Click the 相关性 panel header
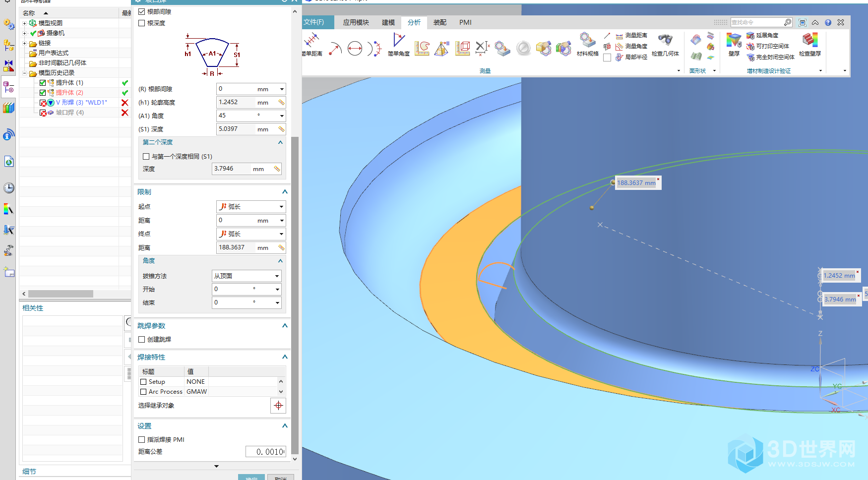 (33, 308)
